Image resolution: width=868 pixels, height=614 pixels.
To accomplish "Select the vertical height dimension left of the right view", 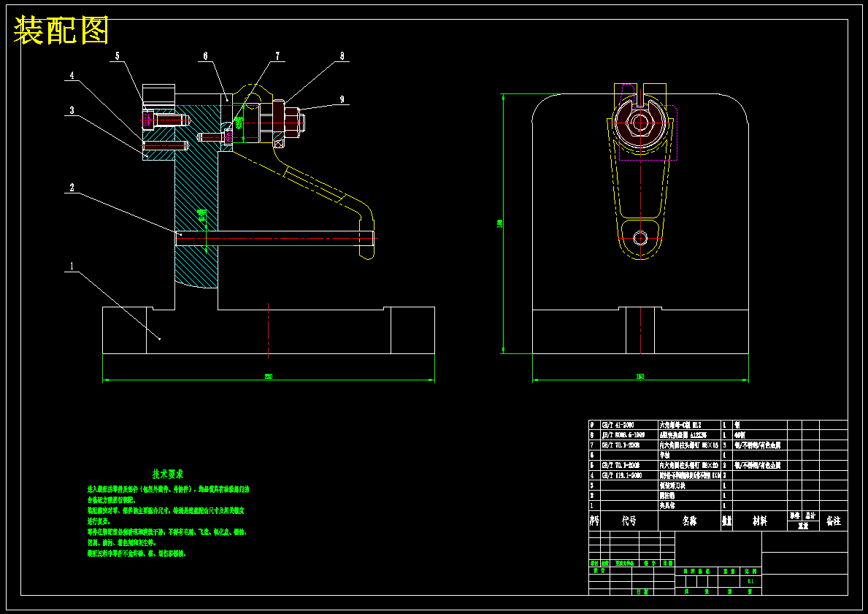I will (500, 223).
